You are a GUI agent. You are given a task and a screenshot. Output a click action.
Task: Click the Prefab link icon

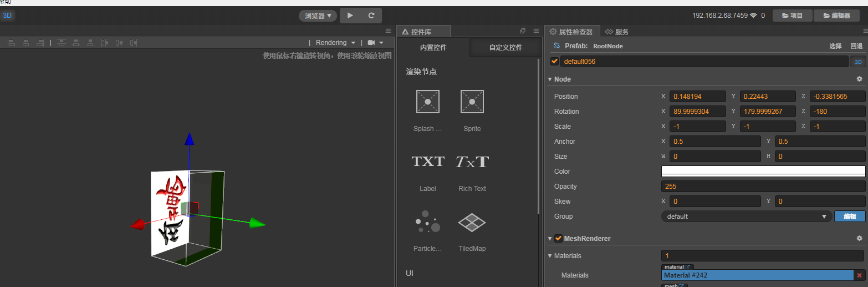click(x=557, y=46)
